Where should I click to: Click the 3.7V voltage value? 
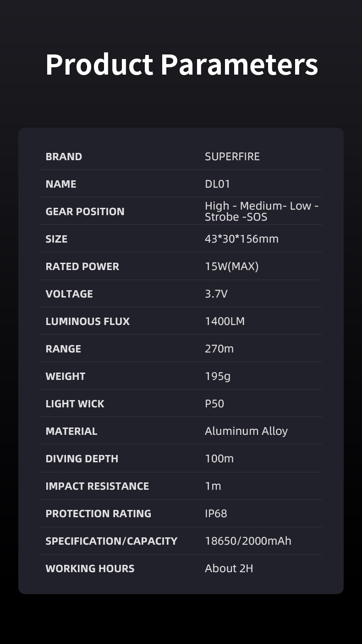click(216, 294)
